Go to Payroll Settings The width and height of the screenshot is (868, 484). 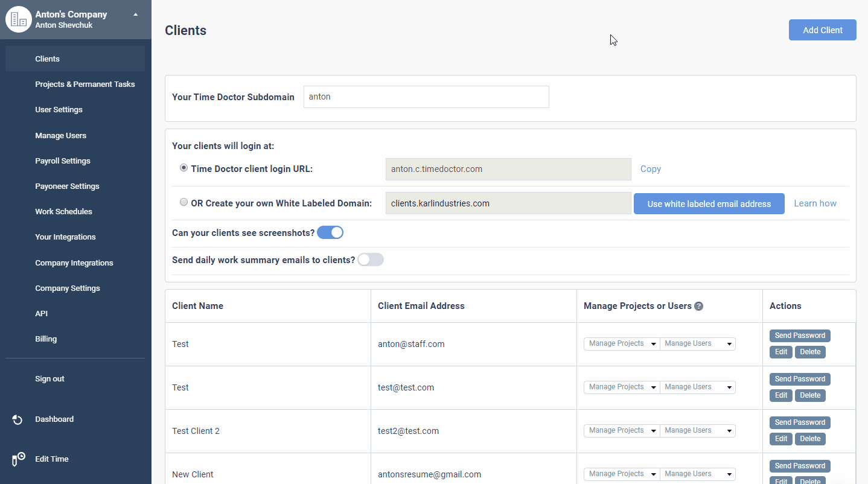coord(62,161)
